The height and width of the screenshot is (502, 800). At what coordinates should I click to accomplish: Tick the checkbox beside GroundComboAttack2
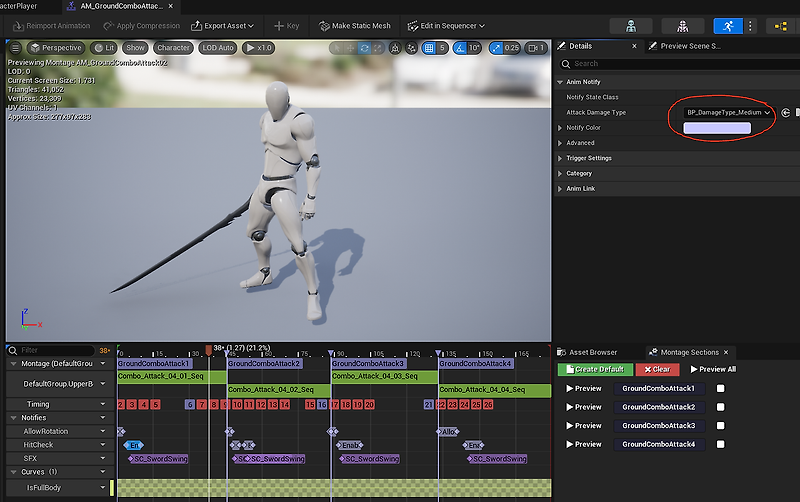[720, 407]
